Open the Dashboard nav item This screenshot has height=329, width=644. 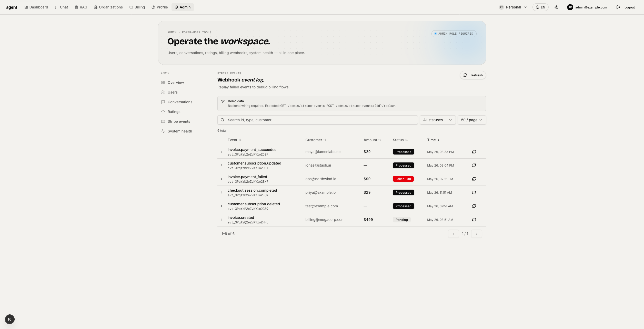coord(36,7)
